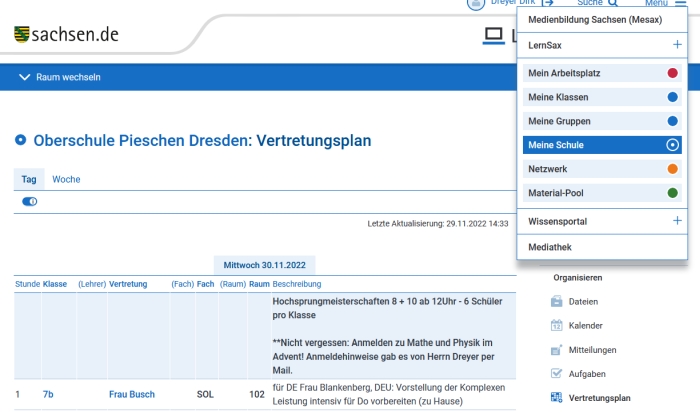The width and height of the screenshot is (700, 413).
Task: Open the Kalender calendar icon
Action: (x=558, y=326)
